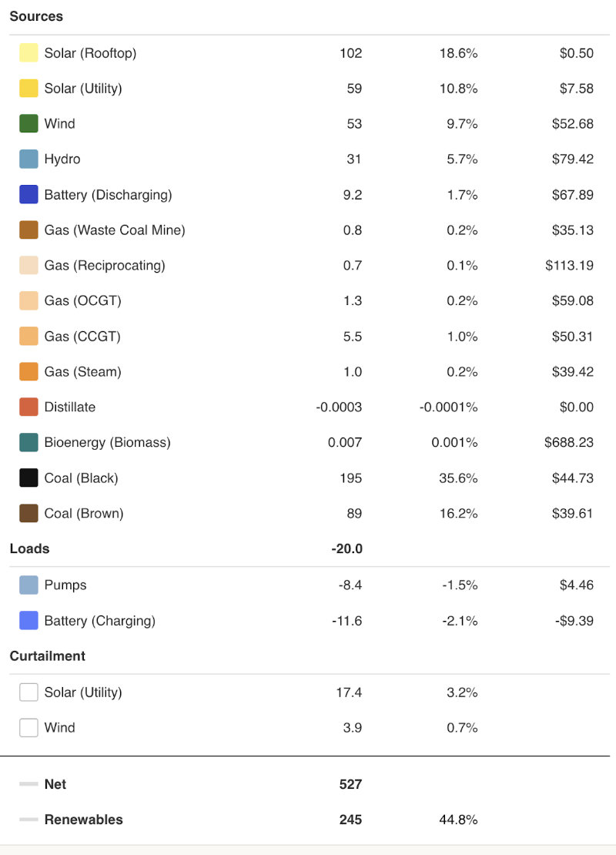Toggle the Pumps load series
This screenshot has width=616, height=855.
click(x=28, y=585)
